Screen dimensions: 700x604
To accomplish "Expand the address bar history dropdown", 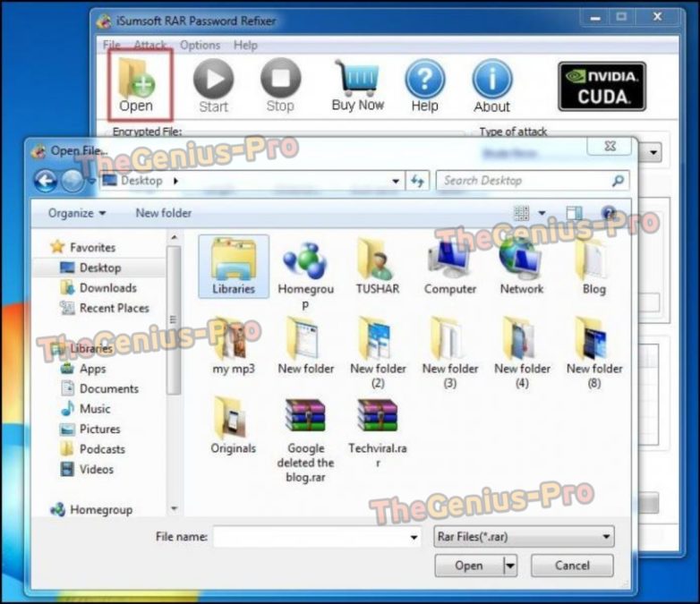I will point(395,182).
